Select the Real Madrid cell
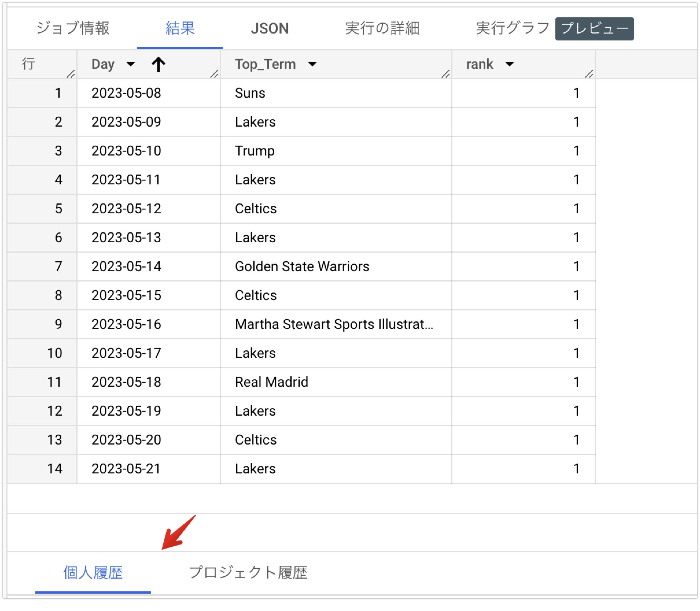Viewport: 700px width, 611px height. 336,382
